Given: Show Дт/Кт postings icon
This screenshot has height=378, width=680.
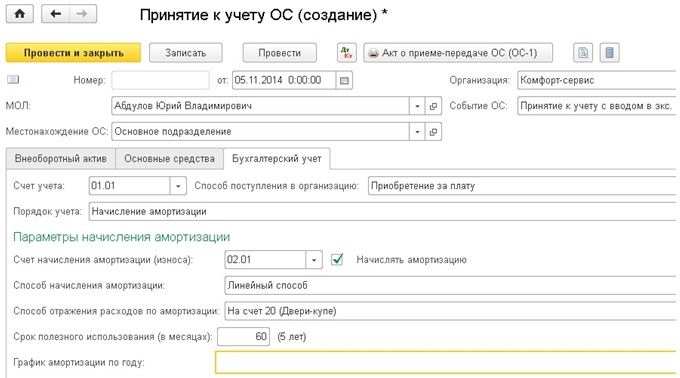Looking at the screenshot, I should pos(347,53).
